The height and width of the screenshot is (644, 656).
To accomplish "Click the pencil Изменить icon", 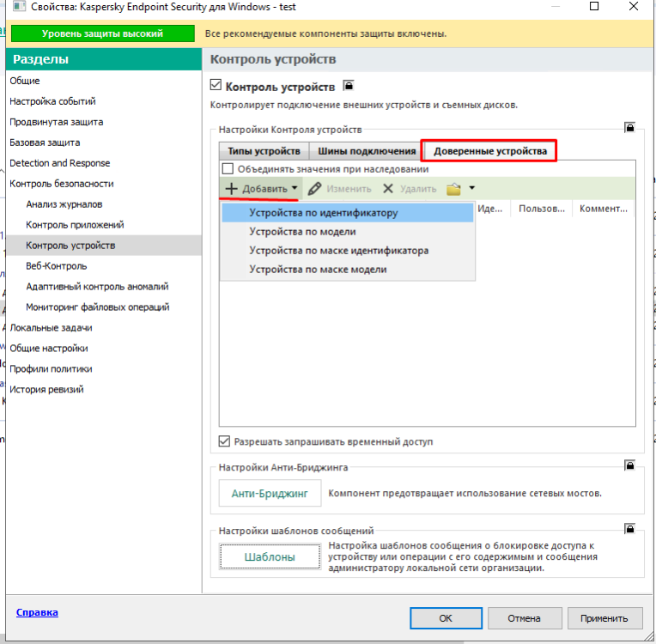I will point(314,189).
